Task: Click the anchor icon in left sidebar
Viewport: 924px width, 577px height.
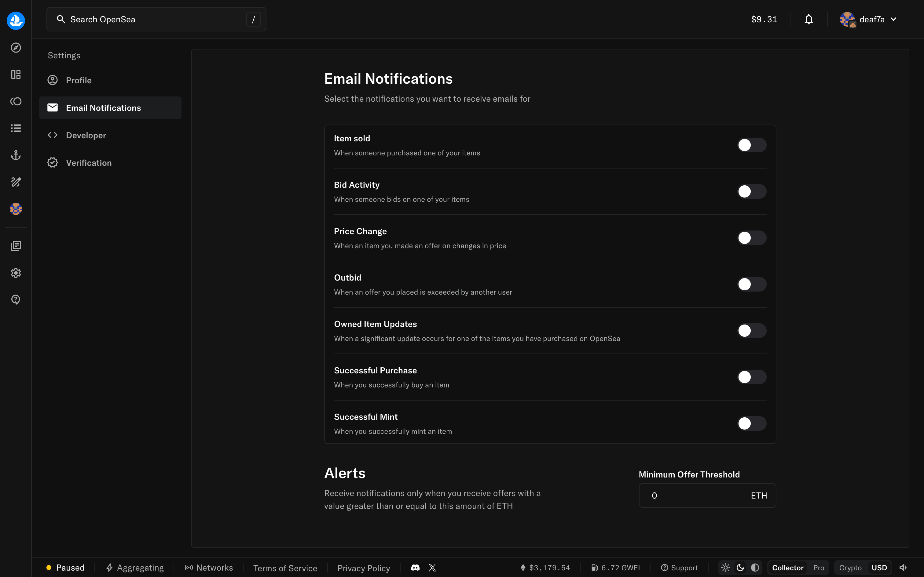Action: pyautogui.click(x=16, y=155)
